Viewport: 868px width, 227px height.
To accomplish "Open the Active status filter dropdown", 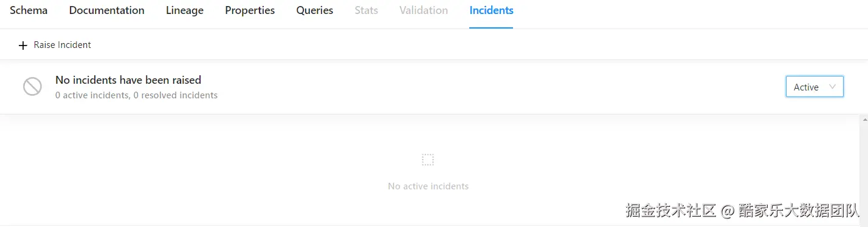I will click(x=815, y=87).
